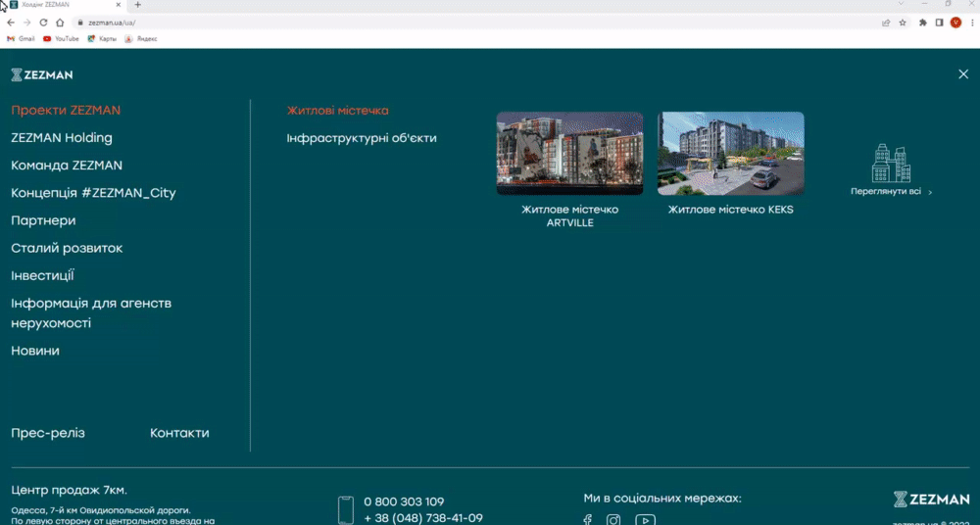
Task: Open Chrome profile avatar
Action: click(955, 23)
